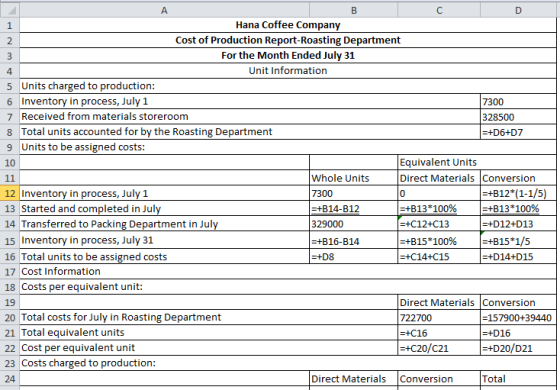The width and height of the screenshot is (560, 390).
Task: Click 'Received from materials storeroom' cell
Action: tap(250, 117)
